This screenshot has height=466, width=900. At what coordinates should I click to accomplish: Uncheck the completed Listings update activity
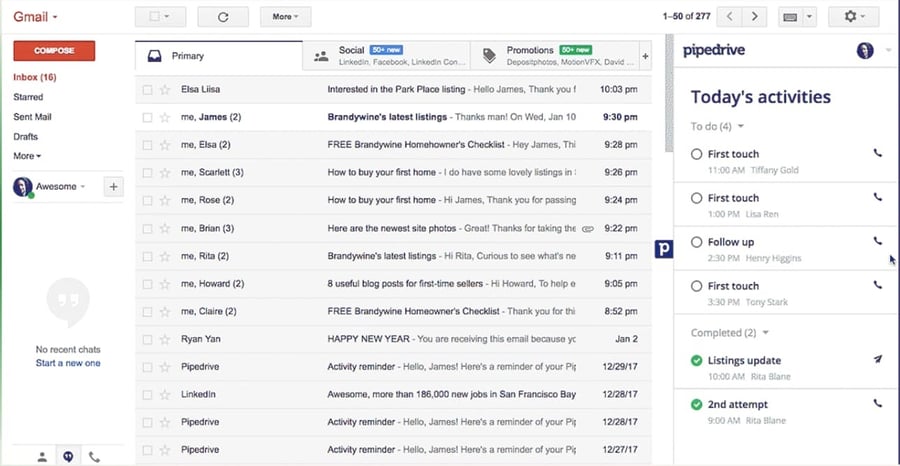click(x=697, y=360)
